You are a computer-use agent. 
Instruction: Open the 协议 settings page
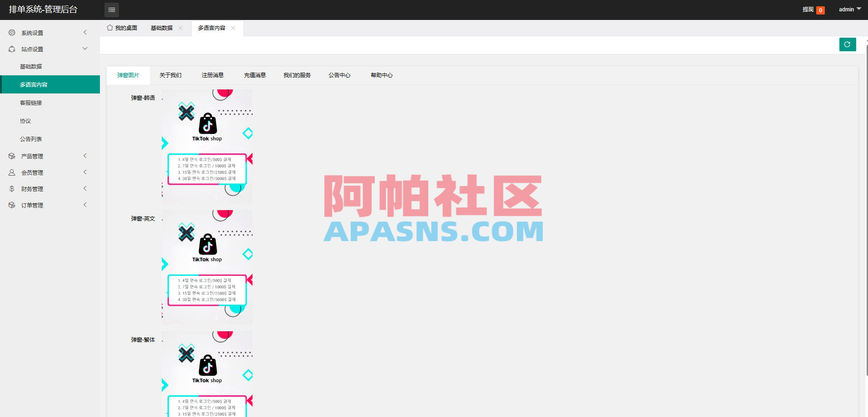click(26, 121)
